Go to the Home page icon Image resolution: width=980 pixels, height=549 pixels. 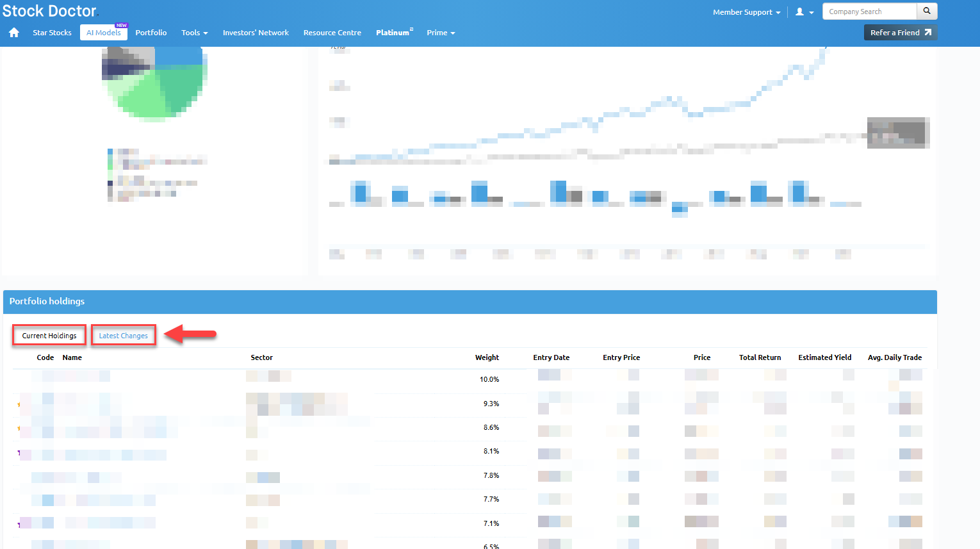[14, 33]
